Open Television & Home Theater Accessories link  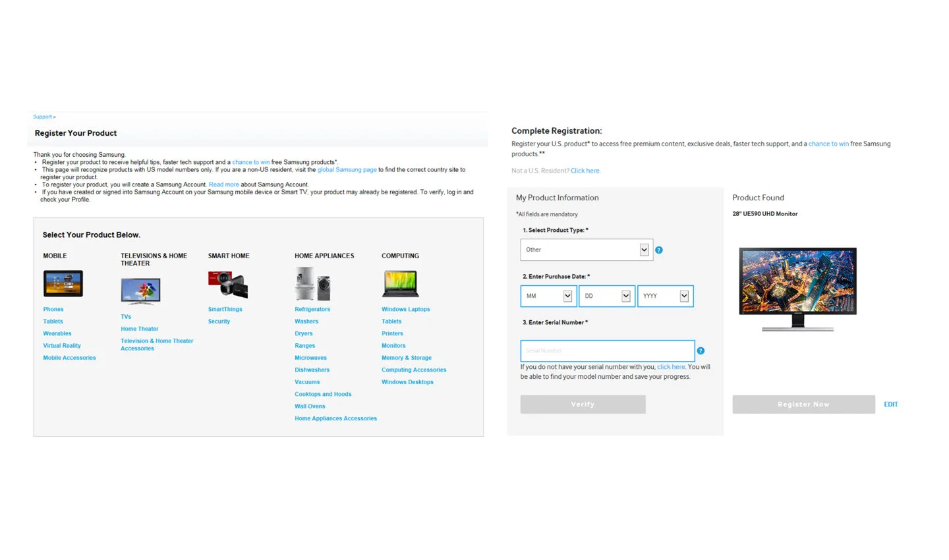click(157, 345)
